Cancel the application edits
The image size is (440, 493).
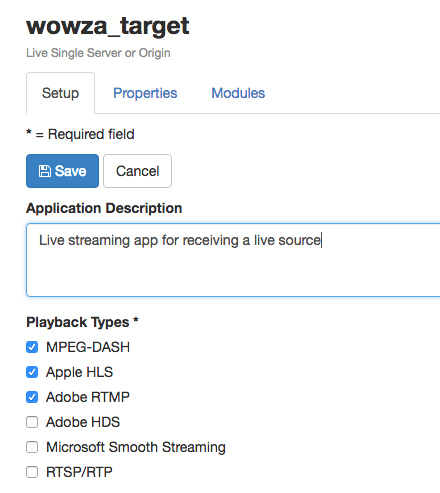click(x=137, y=171)
